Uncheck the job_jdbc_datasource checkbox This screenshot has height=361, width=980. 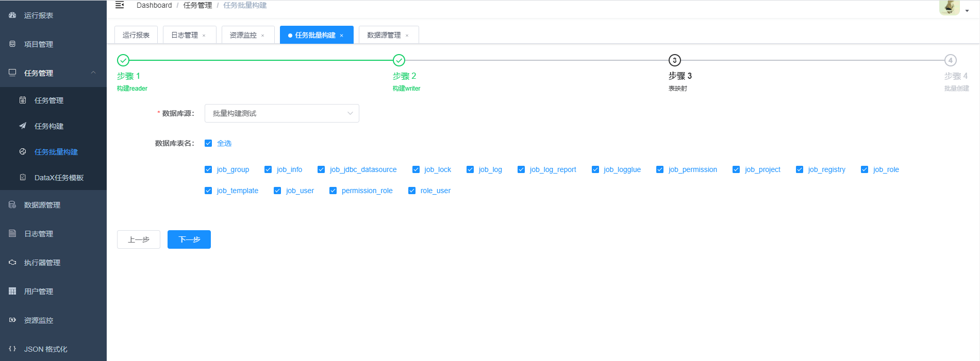tap(321, 169)
